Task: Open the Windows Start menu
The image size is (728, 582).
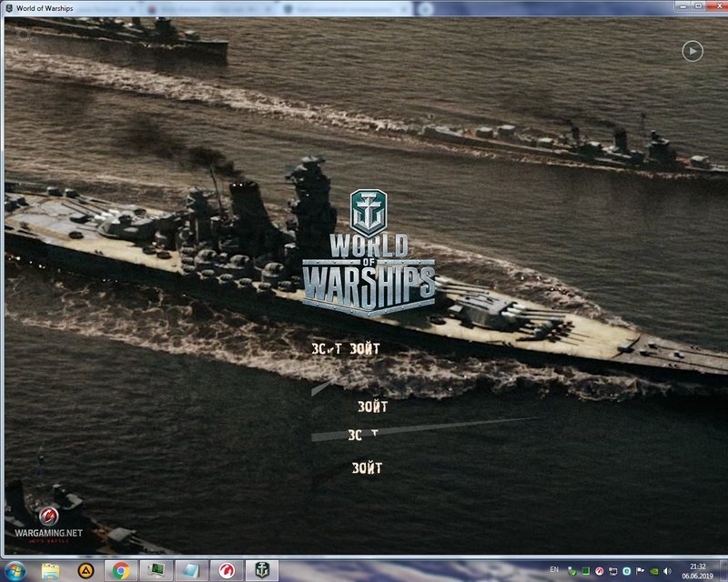Action: (x=15, y=570)
